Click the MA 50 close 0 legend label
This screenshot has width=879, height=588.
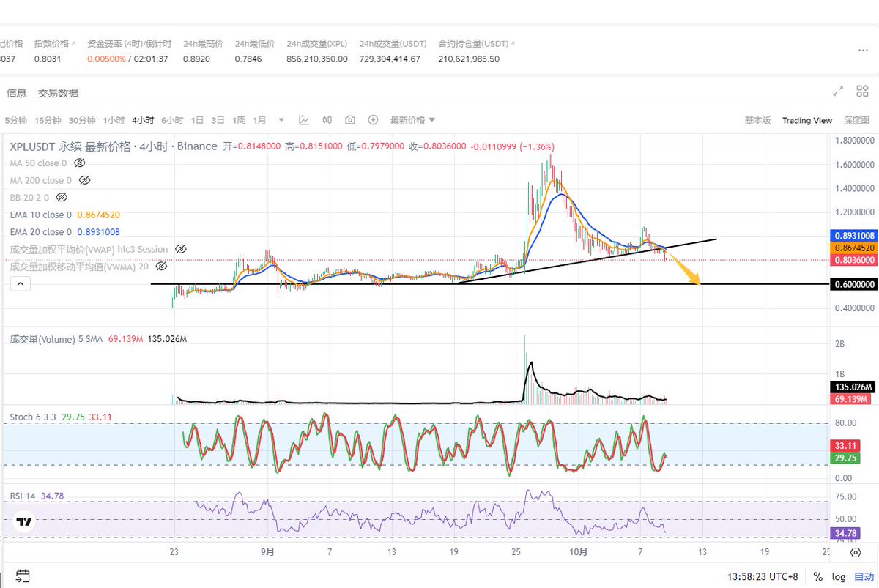click(x=38, y=163)
